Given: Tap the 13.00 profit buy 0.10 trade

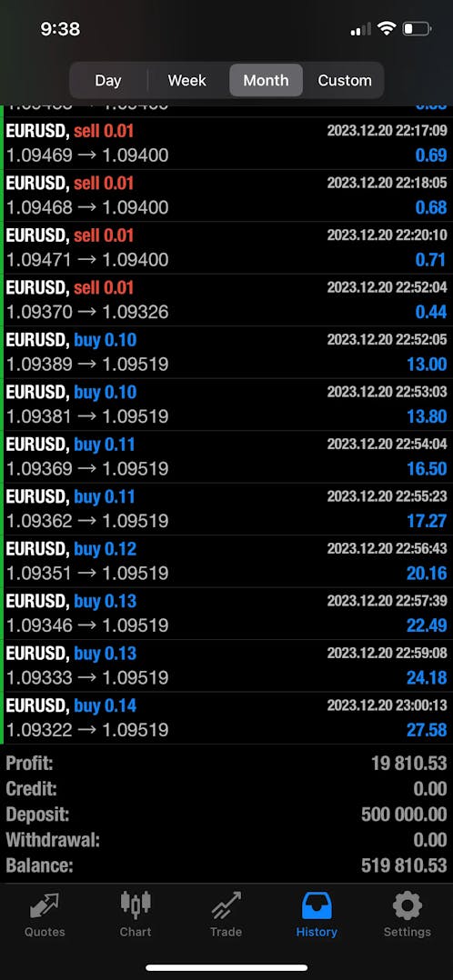Looking at the screenshot, I should tap(226, 352).
